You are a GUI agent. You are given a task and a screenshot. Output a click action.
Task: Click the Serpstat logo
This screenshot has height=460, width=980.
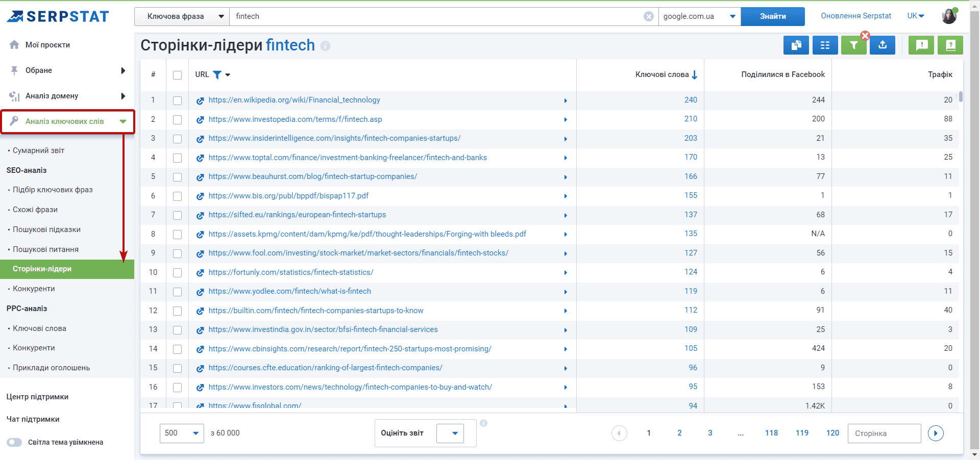click(58, 16)
